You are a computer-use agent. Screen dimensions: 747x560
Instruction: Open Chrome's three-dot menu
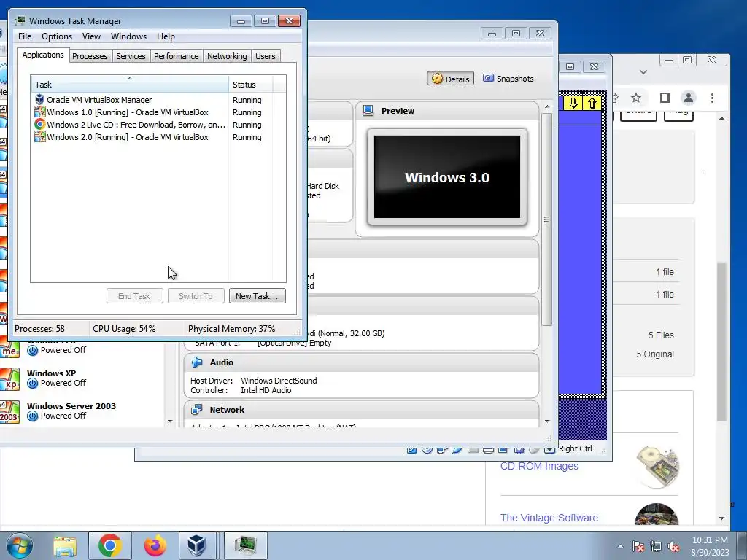point(712,98)
